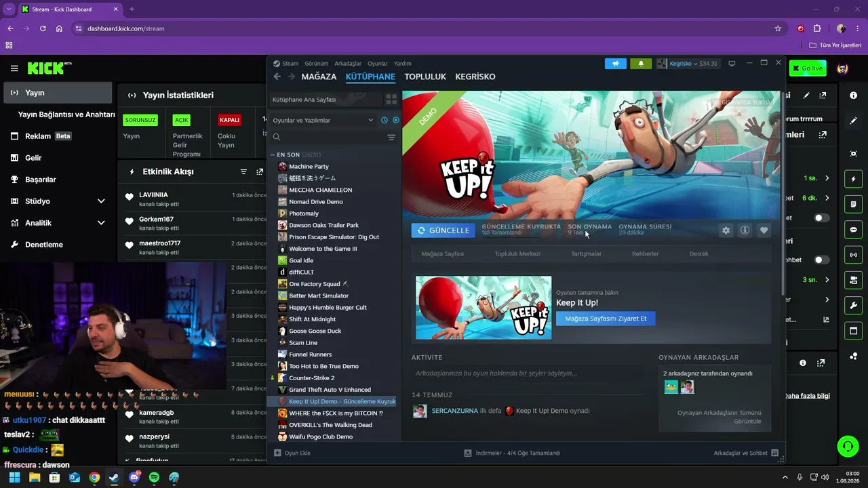
Task: Sort Steam library by recent activity clock
Action: tap(384, 120)
